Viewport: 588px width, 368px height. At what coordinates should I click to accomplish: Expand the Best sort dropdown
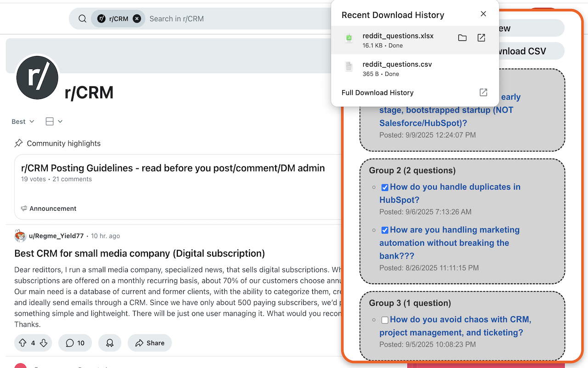pos(23,121)
